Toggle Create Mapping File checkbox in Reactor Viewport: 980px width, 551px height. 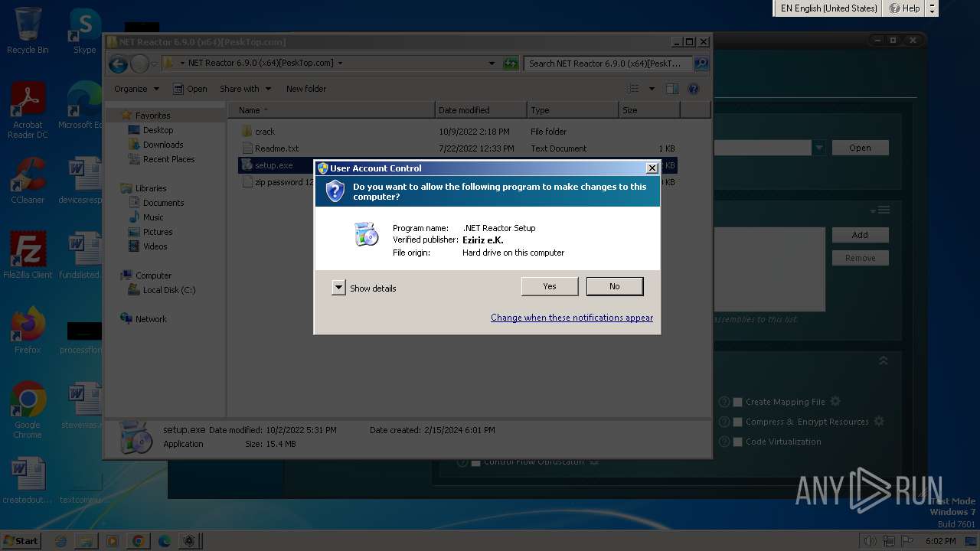738,402
